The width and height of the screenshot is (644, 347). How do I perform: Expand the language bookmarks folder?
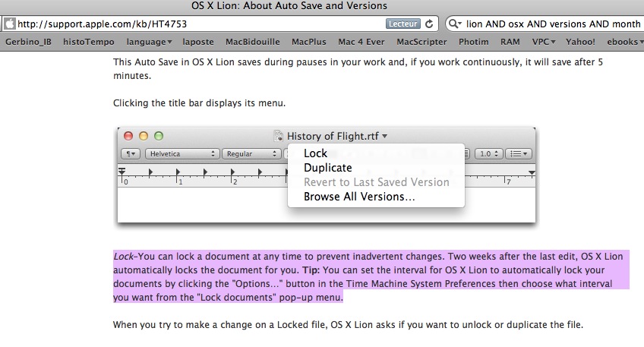(149, 42)
